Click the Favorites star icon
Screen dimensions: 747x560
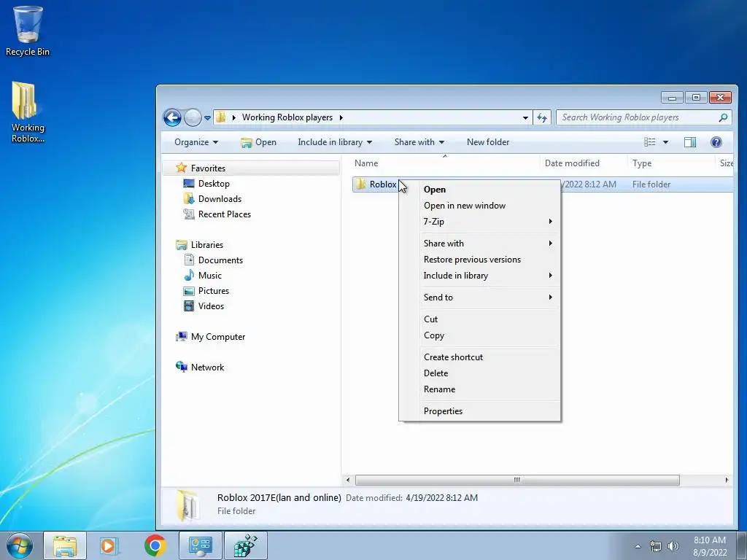click(181, 168)
